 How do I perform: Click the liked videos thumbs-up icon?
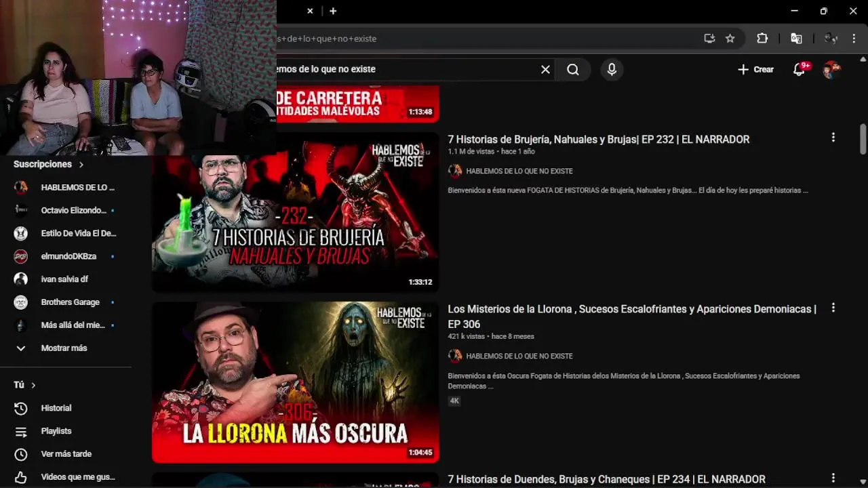tap(21, 477)
